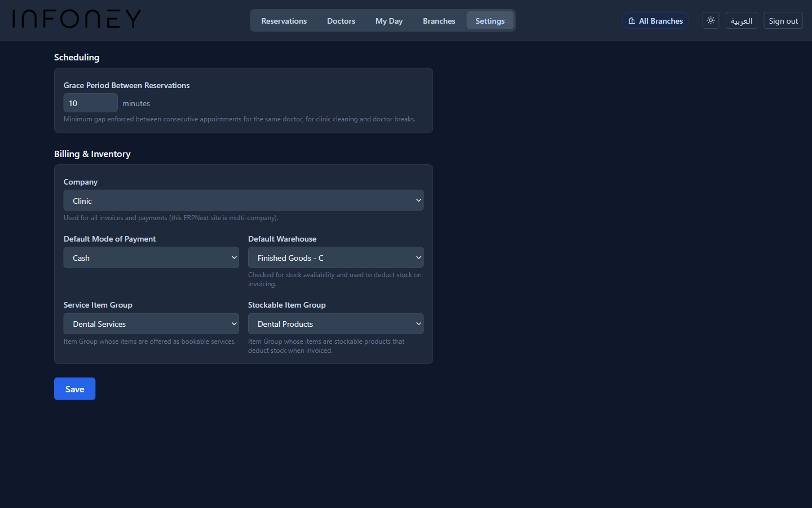The height and width of the screenshot is (508, 812).
Task: Expand Default Mode of Payment dropdown
Action: 151,257
